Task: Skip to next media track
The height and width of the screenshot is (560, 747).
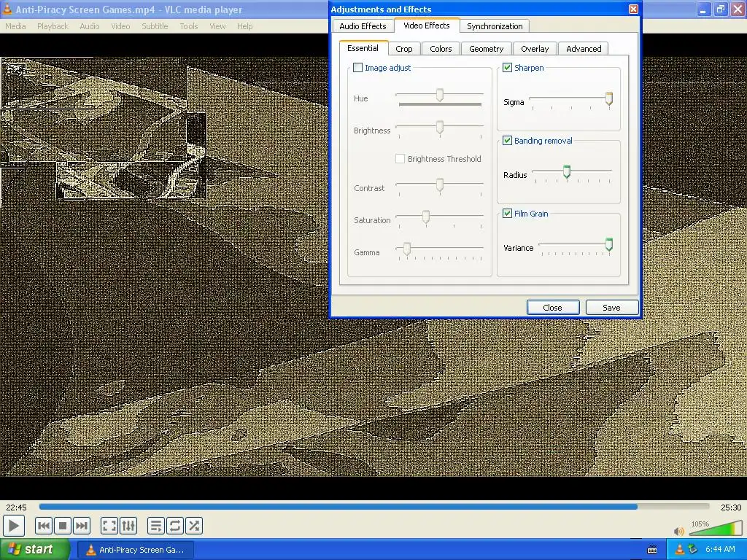Action: pos(82,526)
